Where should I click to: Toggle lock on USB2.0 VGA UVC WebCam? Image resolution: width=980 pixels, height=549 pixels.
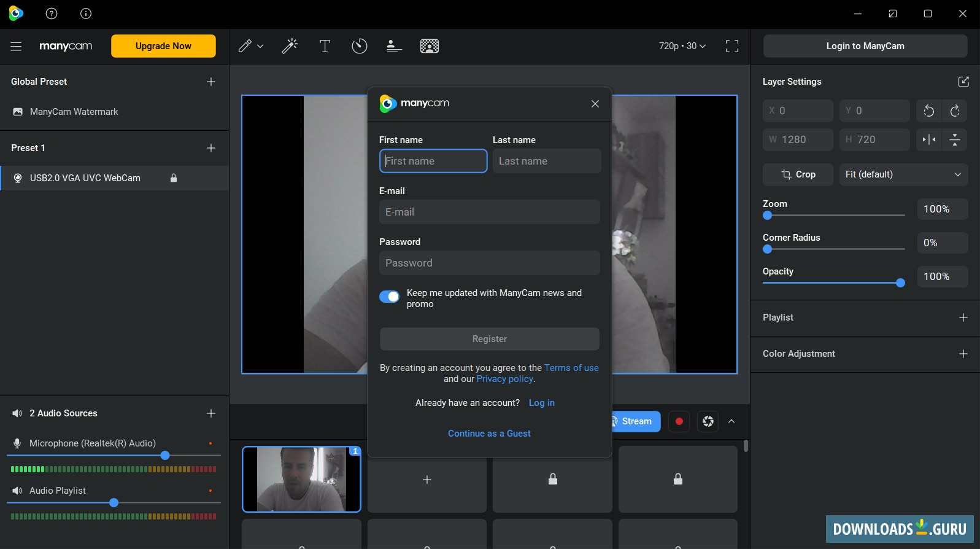pos(174,178)
